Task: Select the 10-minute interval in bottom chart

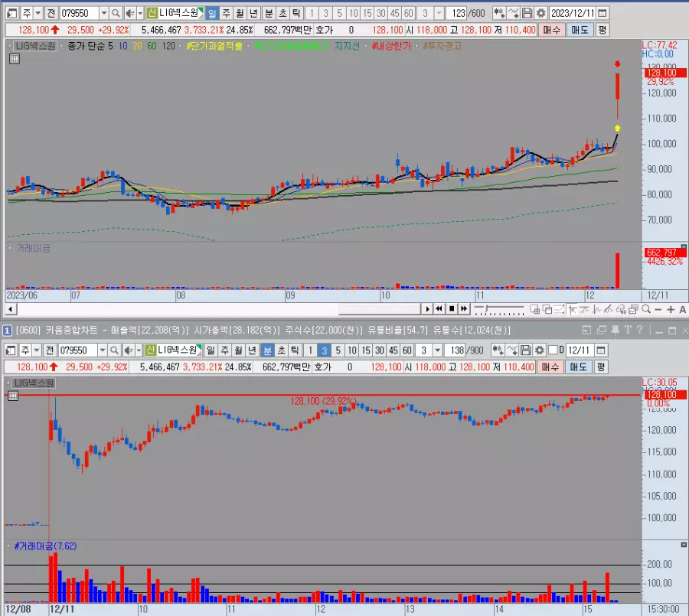Action: [352, 350]
